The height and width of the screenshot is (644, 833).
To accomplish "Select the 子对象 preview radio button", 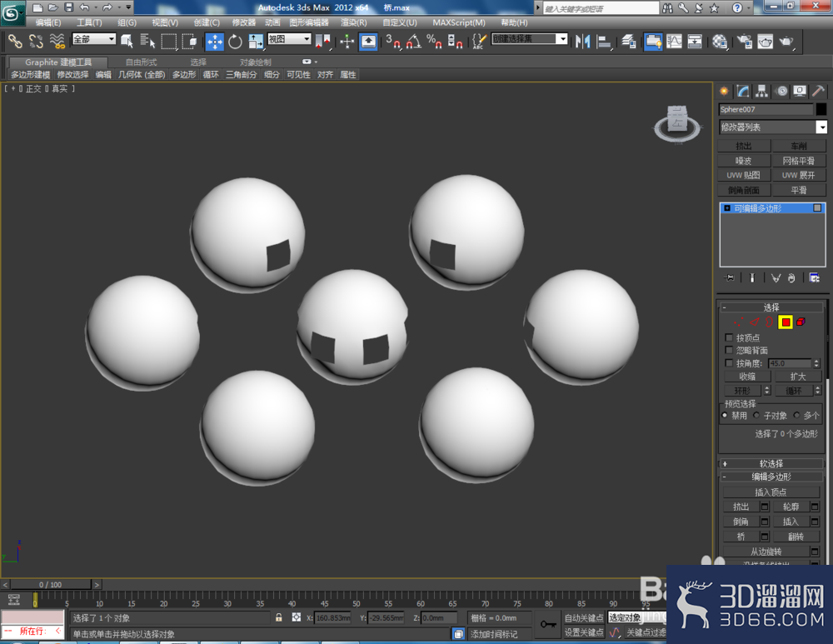I will coord(756,415).
